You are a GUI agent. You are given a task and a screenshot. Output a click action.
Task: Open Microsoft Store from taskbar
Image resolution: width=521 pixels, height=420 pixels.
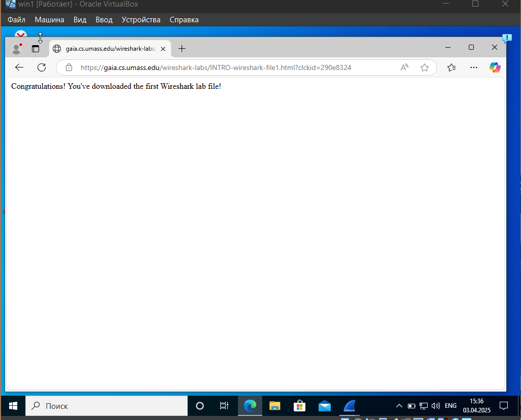[299, 406]
